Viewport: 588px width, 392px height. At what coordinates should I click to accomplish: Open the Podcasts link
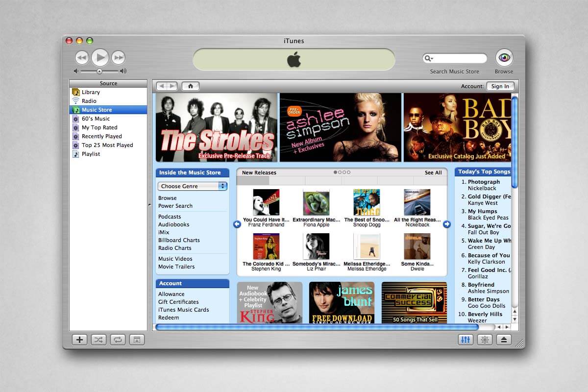point(170,217)
